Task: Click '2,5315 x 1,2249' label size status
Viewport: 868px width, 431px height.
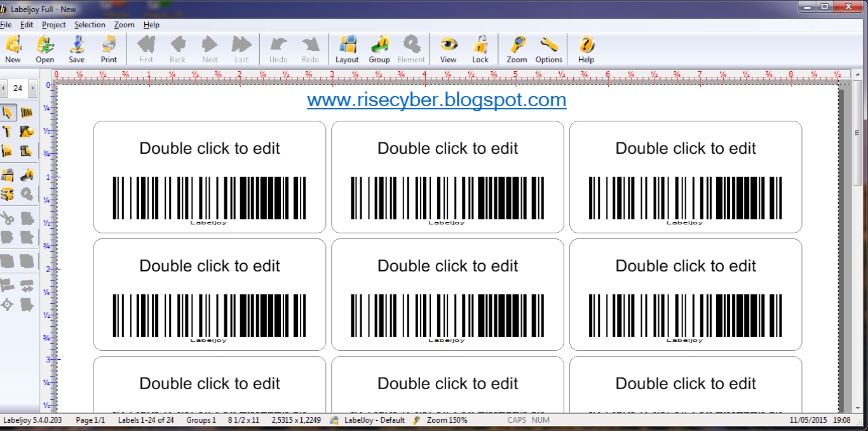Action: pos(295,420)
